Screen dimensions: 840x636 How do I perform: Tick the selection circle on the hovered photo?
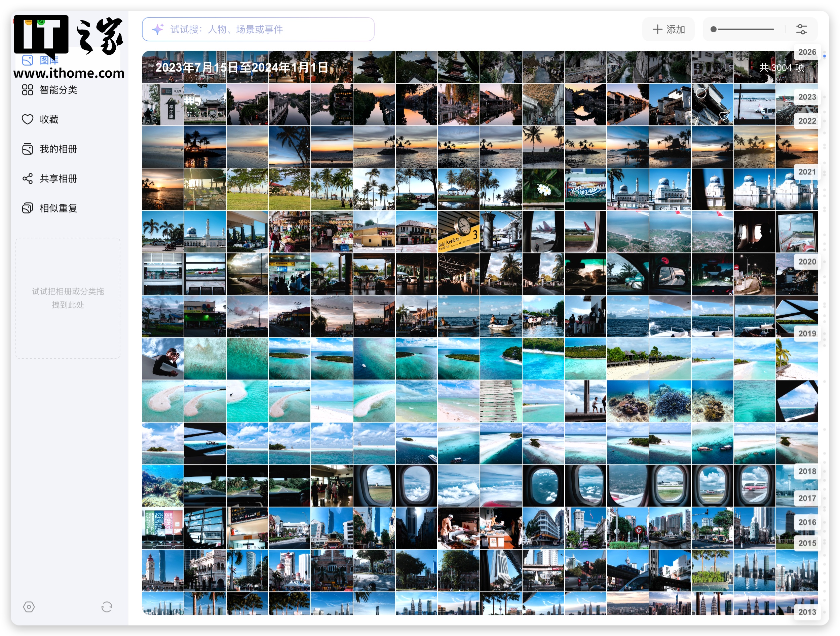point(701,93)
